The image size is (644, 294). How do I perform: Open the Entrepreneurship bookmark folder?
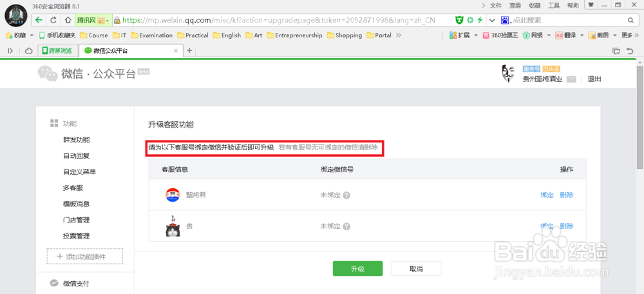[294, 35]
